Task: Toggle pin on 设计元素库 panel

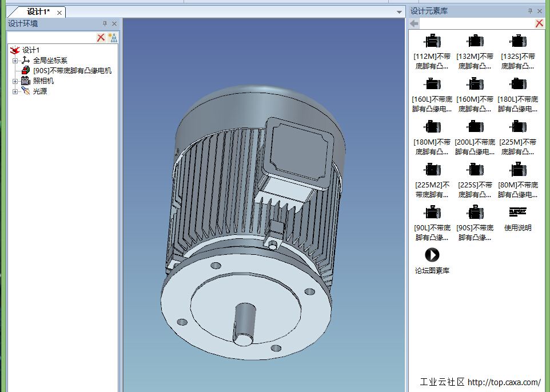Action: click(x=530, y=11)
